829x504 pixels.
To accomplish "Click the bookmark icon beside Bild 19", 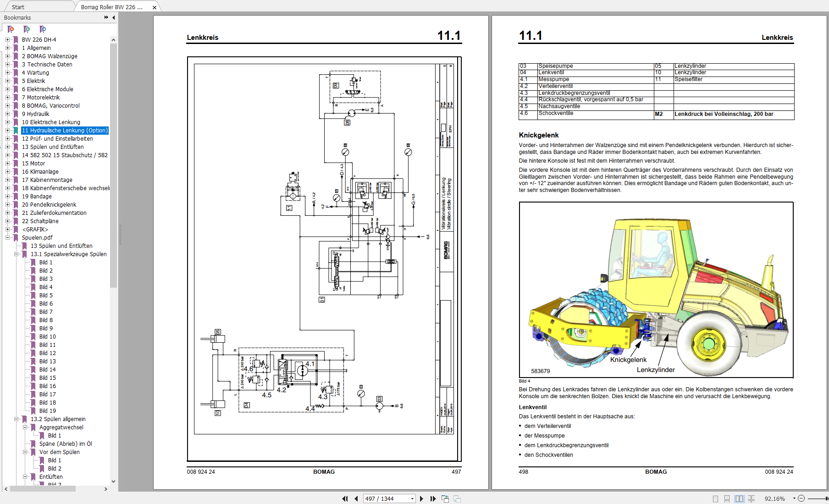I will [x=33, y=411].
